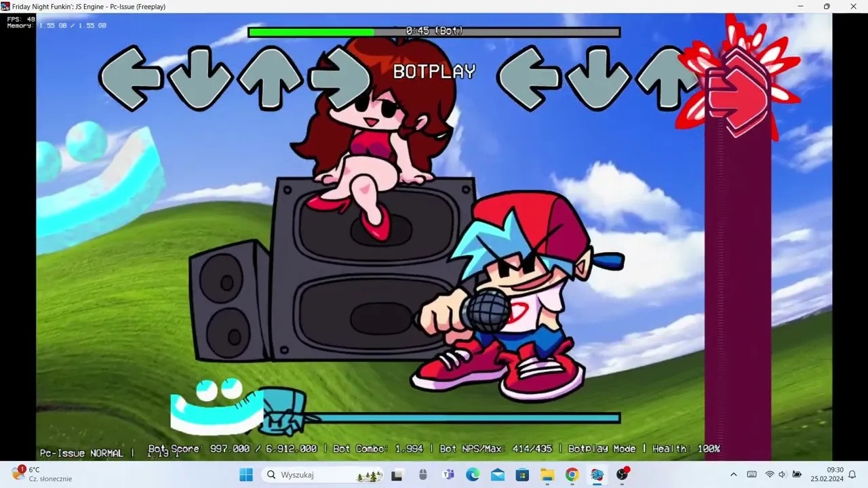Click the Bot NPS/Max value
Viewport: 868px width, 488px height.
point(496,449)
